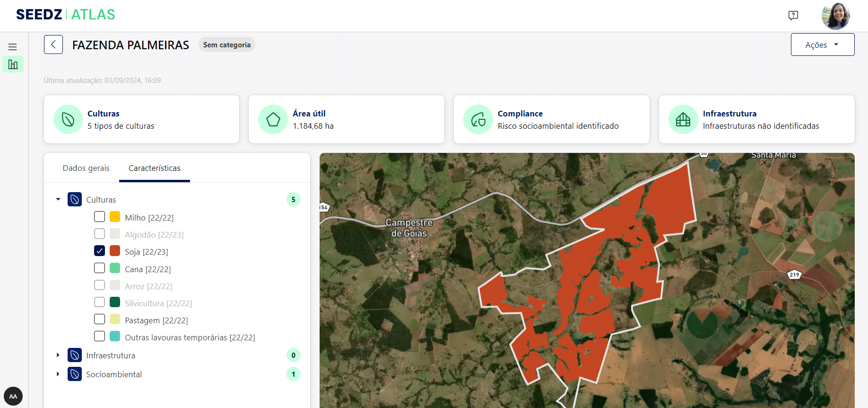
Task: Click the 5 tipos de culturas text
Action: [x=121, y=126]
